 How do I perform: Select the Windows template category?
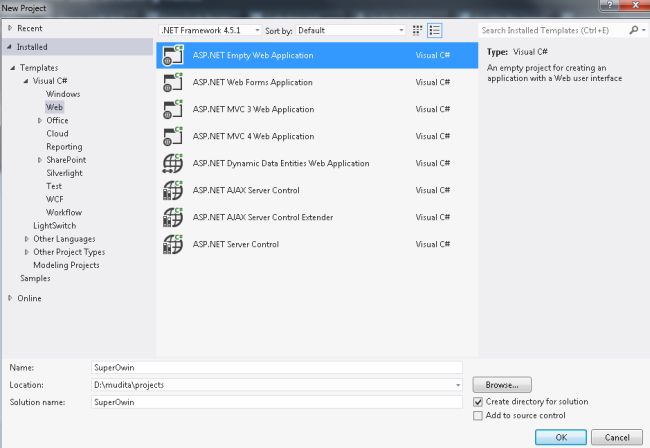pyautogui.click(x=63, y=94)
